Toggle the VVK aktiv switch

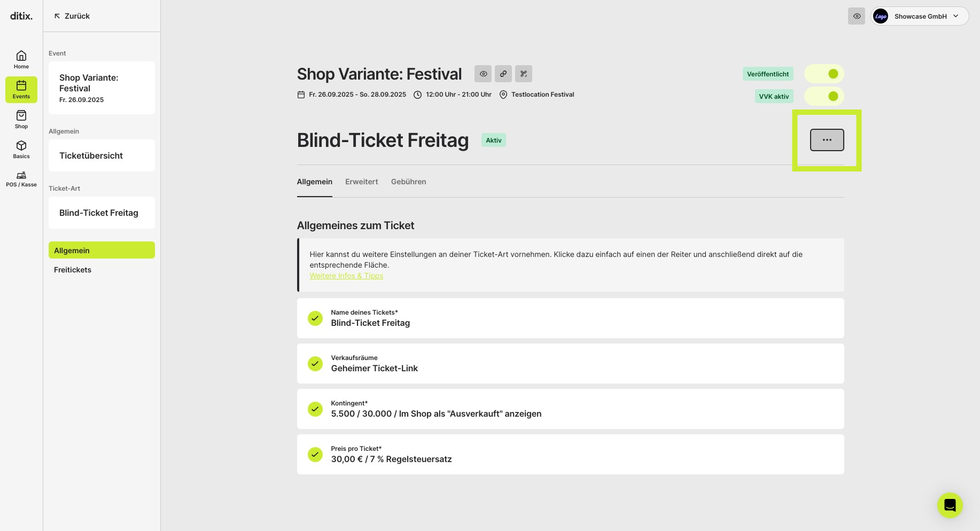tap(824, 96)
